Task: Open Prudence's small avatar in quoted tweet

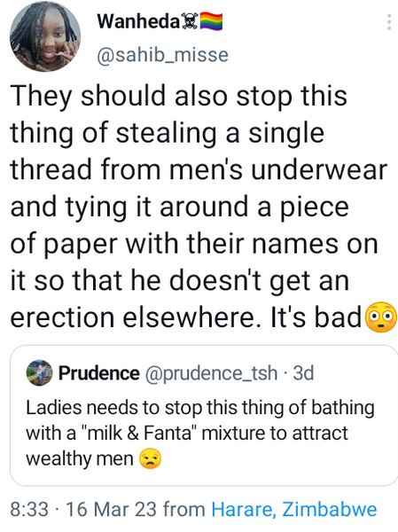Action: coord(39,373)
